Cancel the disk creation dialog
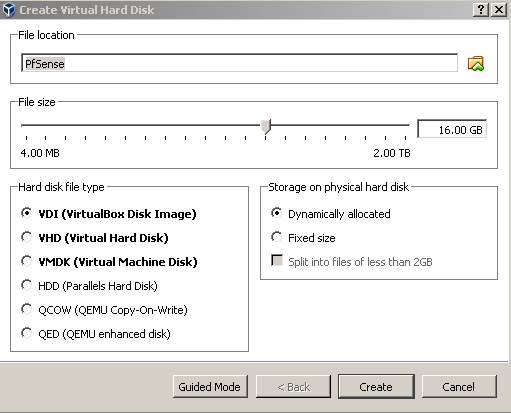Screen dimensions: 511x413 click(x=459, y=387)
